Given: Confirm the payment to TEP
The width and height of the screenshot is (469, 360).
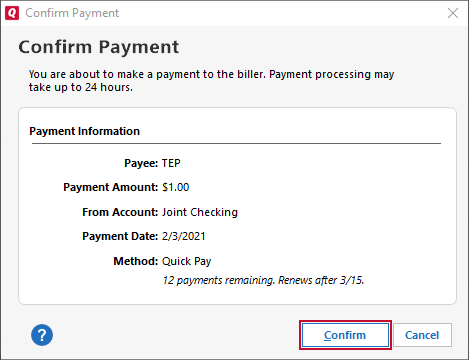Looking at the screenshot, I should (345, 335).
